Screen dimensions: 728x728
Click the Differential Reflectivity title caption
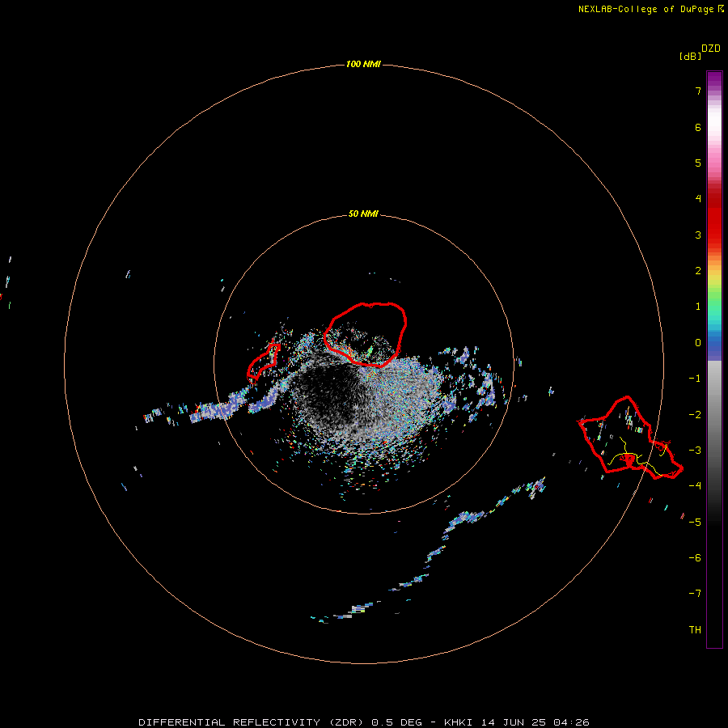coord(363,722)
